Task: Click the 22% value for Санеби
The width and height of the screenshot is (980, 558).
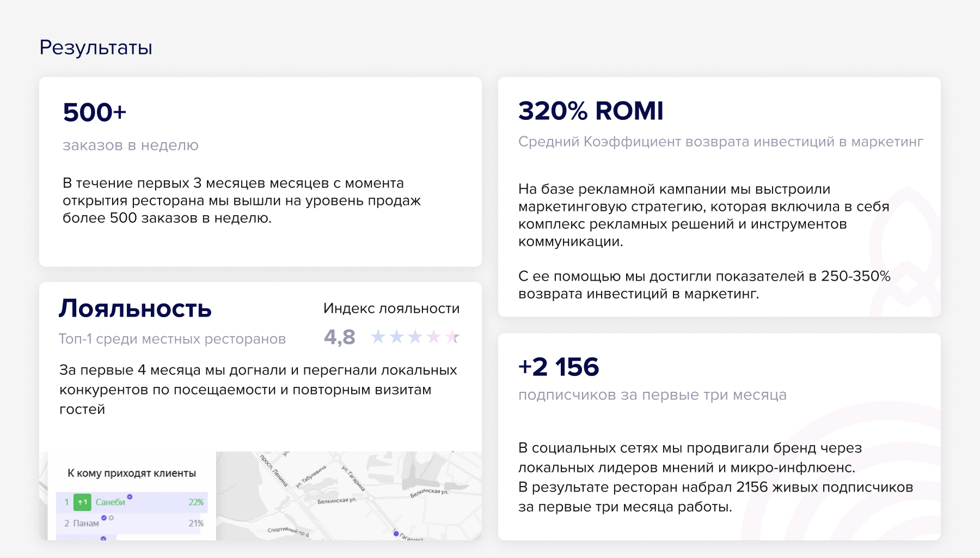Action: [x=196, y=502]
